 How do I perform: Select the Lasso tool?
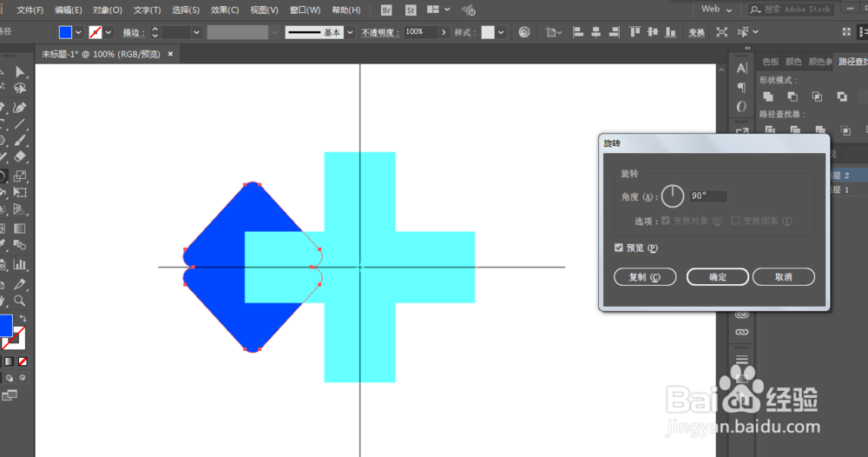[20, 89]
